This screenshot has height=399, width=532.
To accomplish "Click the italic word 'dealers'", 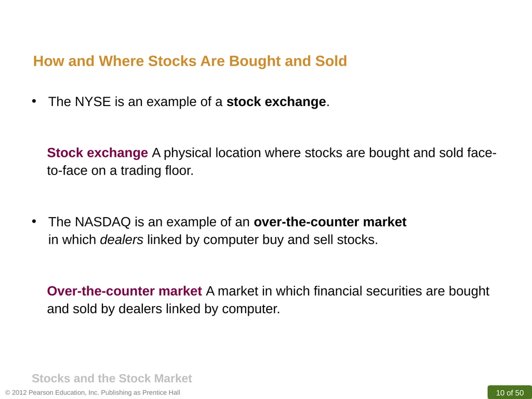I will pos(122,240).
